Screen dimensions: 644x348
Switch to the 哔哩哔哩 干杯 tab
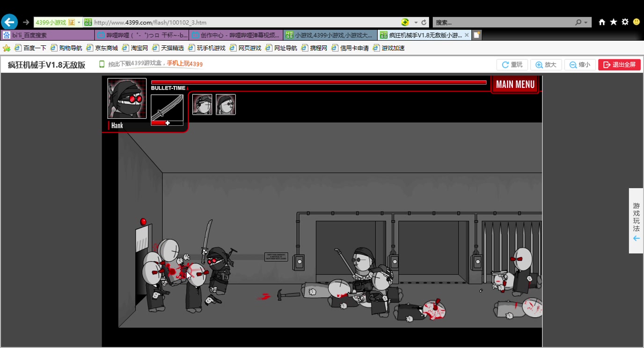click(x=142, y=35)
